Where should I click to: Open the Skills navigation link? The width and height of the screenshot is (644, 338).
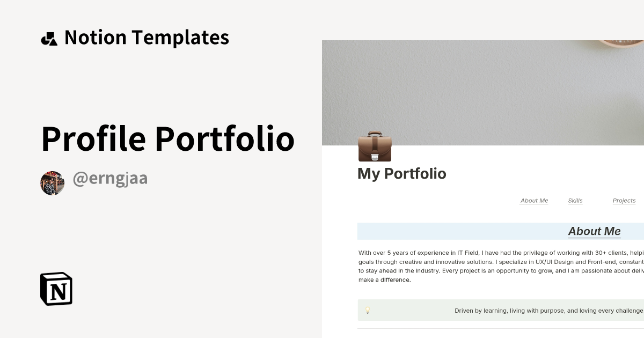tap(575, 200)
